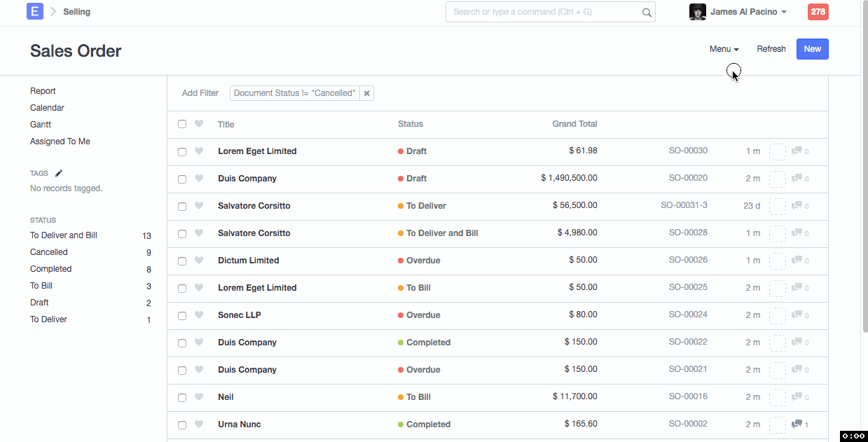Open the Add Filter option
The height and width of the screenshot is (442, 868).
point(200,93)
